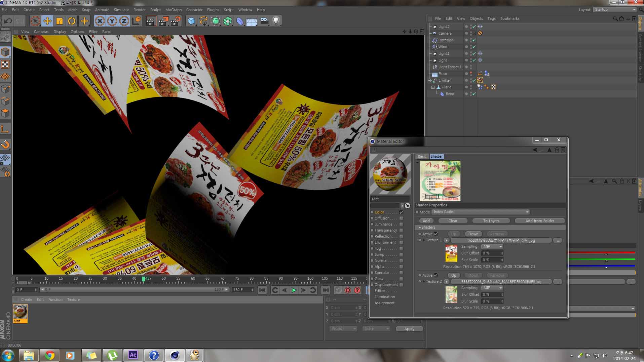The height and width of the screenshot is (362, 644).
Task: Open the Windows Start menu
Action: 8,355
